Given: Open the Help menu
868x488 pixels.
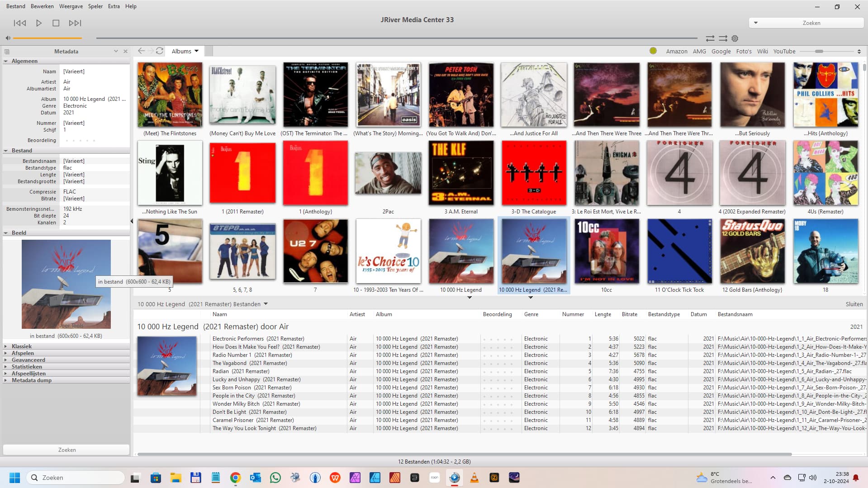Looking at the screenshot, I should click(131, 6).
